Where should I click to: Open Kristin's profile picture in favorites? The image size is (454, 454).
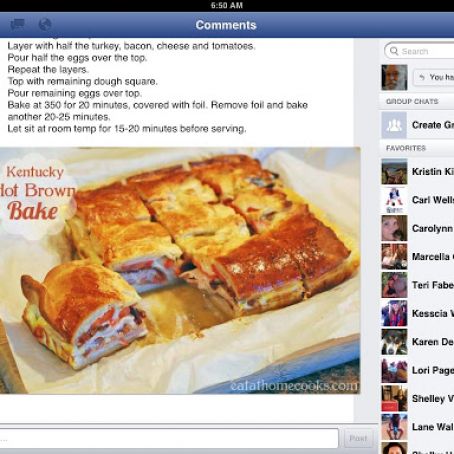click(x=394, y=172)
